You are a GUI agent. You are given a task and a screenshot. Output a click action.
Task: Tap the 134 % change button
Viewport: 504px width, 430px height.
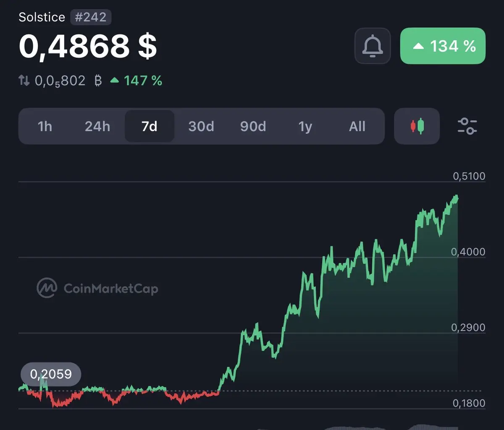pos(443,46)
